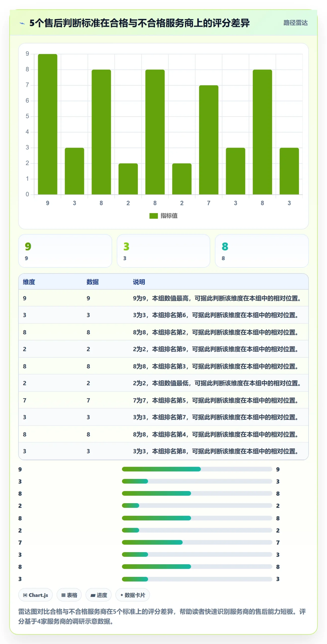Click the 数据 column header
Viewport: 327px width, 644px height.
click(92, 282)
